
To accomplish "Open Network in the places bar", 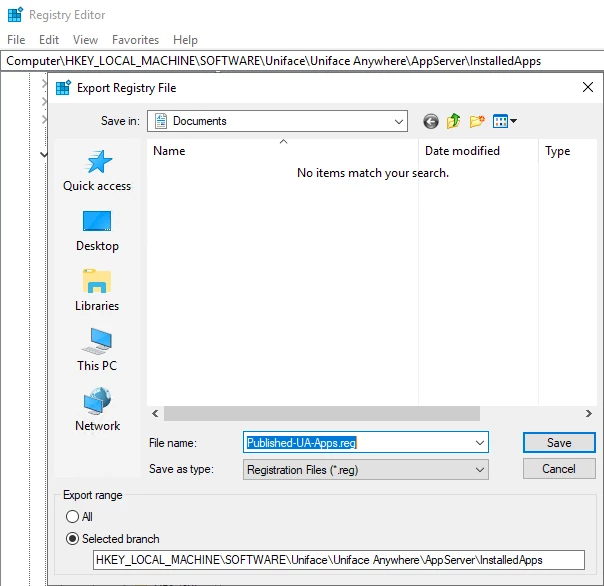I will [x=97, y=410].
